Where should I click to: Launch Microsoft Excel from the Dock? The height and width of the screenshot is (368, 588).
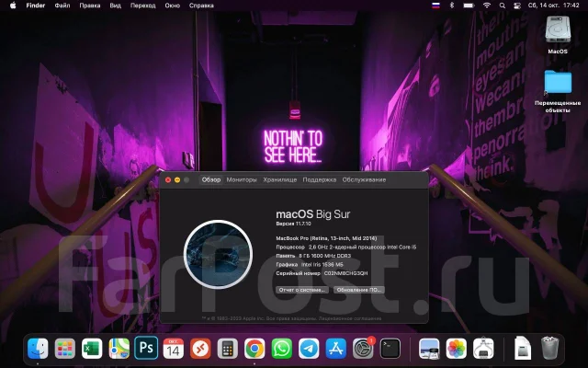[92, 349]
